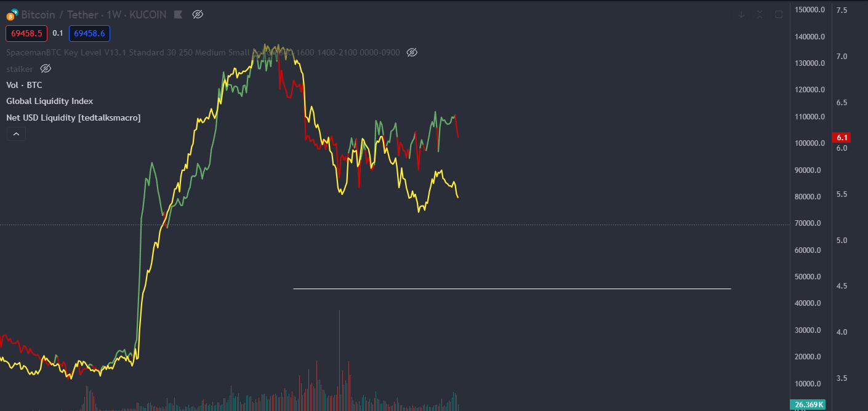Screen dimensions: 868x411
Task: Click the flag icon beside KUCOIN
Action: point(178,14)
